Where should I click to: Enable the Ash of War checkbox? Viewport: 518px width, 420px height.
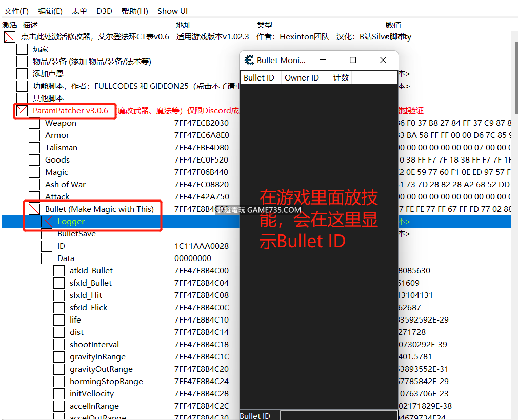coord(34,185)
